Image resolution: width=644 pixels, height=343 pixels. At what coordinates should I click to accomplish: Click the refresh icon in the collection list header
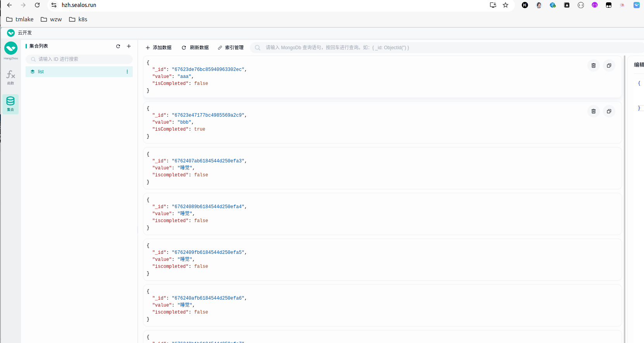pyautogui.click(x=118, y=46)
